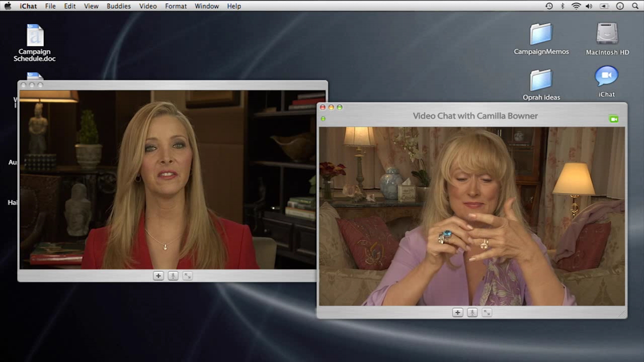Open Spotlight search in menu bar

pos(635,6)
